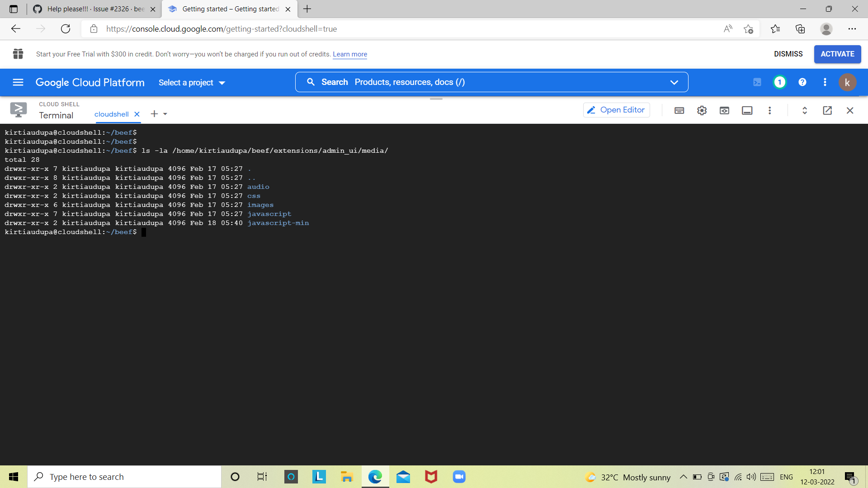Click the Activate Cloud Shell icon in the header
Screen dimensions: 868x488
point(758,82)
